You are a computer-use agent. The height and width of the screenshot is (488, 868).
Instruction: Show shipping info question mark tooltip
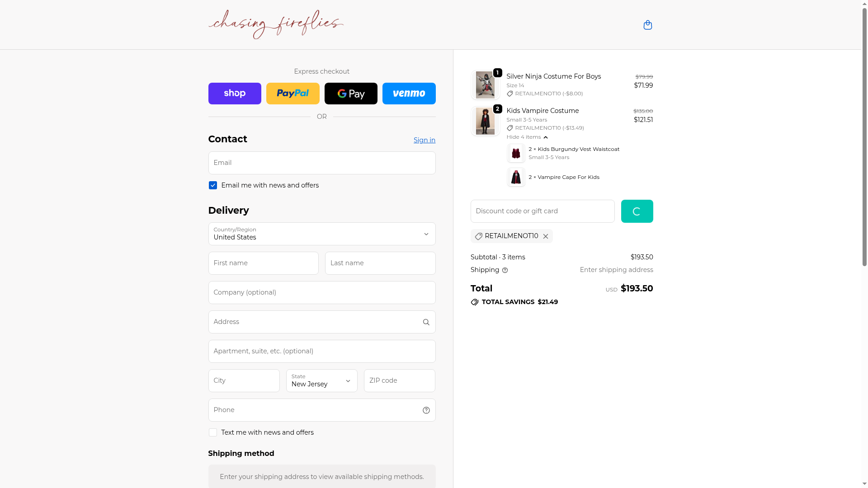pyautogui.click(x=505, y=270)
